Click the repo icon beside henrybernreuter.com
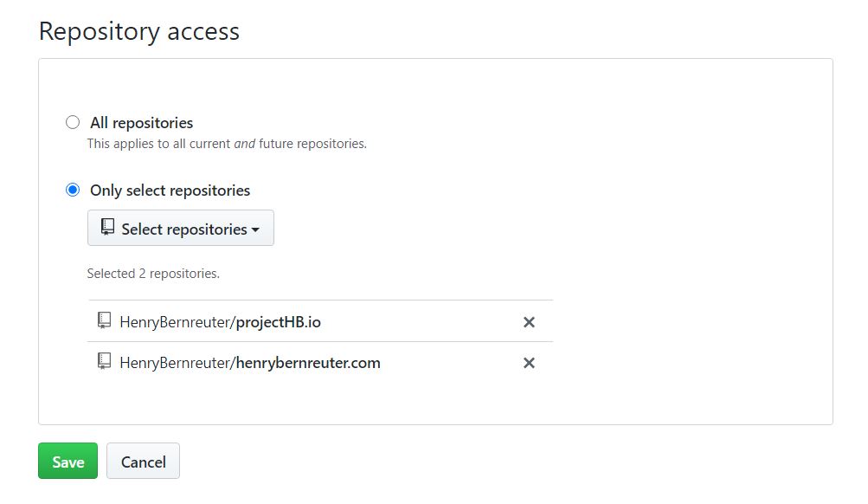The width and height of the screenshot is (868, 504). click(x=104, y=362)
